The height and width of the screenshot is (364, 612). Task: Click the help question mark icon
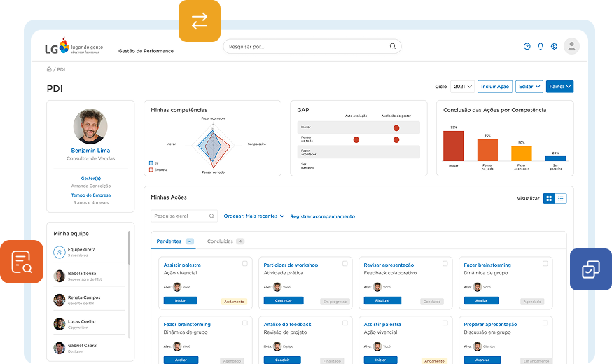(527, 46)
